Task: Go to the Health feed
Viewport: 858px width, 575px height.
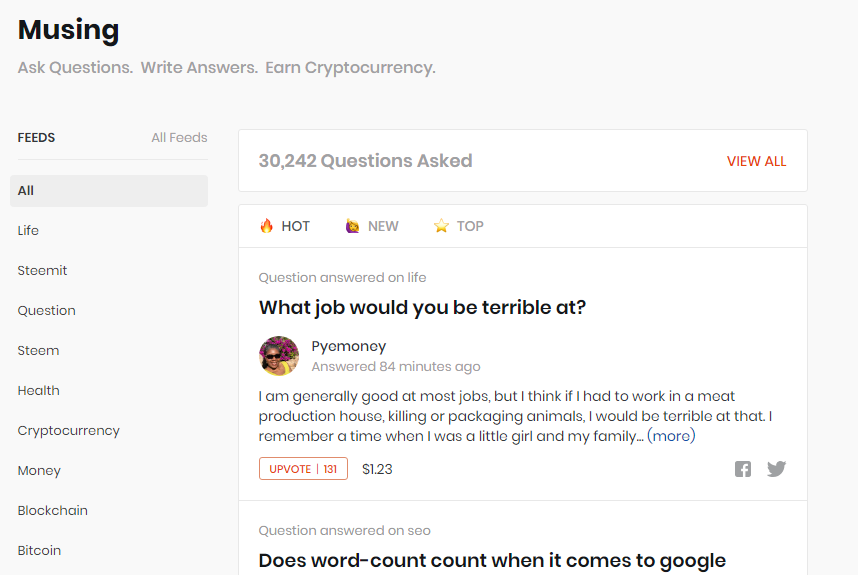Action: click(x=38, y=391)
